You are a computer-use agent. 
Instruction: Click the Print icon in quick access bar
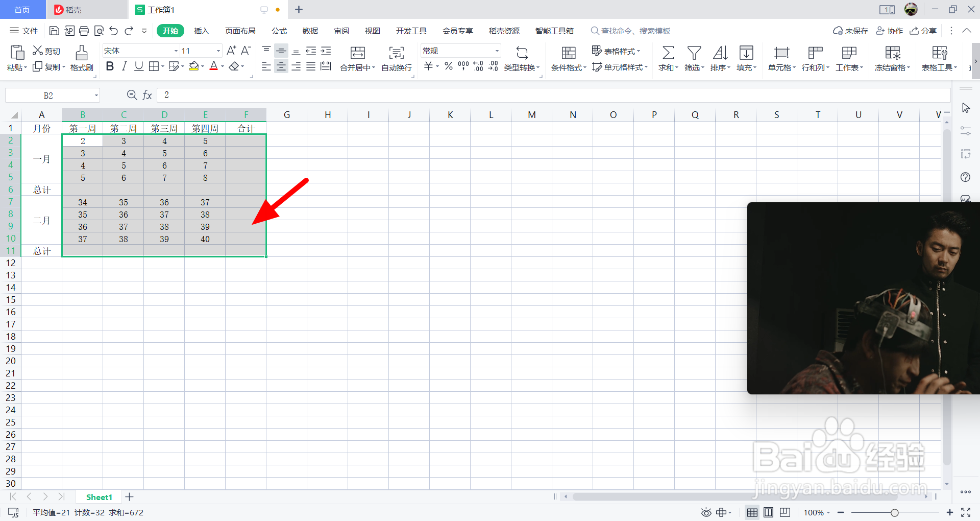[x=84, y=31]
